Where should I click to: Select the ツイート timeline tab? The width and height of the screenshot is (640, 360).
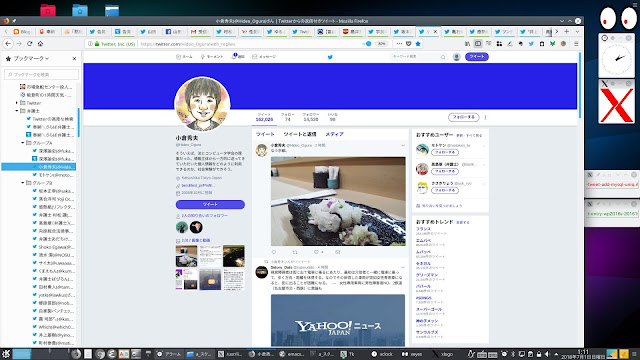pyautogui.click(x=265, y=134)
